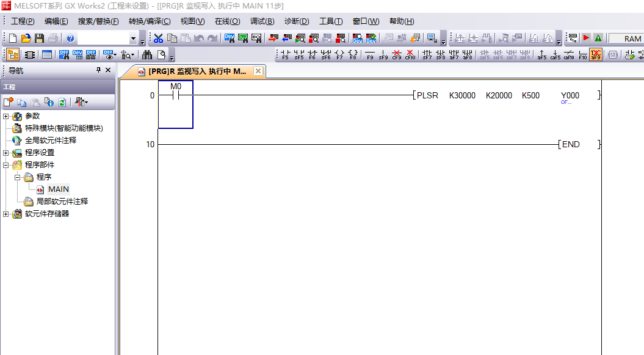The image size is (644, 355).
Task: Insert a coil with F7 button
Action: coord(339,54)
